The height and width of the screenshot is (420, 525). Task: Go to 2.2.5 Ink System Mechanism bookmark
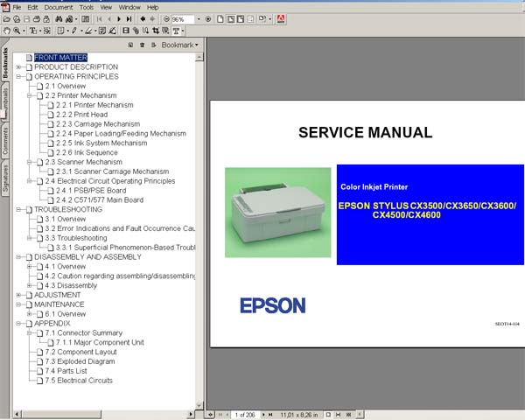click(101, 143)
